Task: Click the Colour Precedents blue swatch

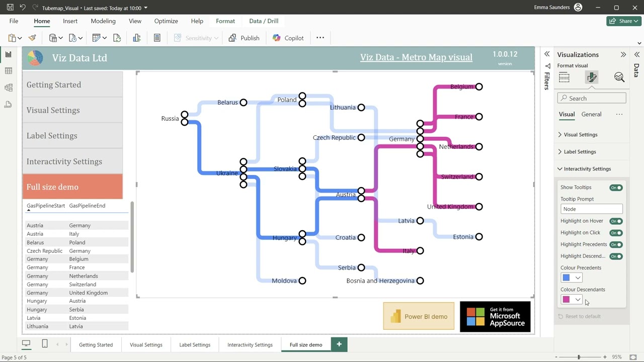Action: click(x=567, y=278)
